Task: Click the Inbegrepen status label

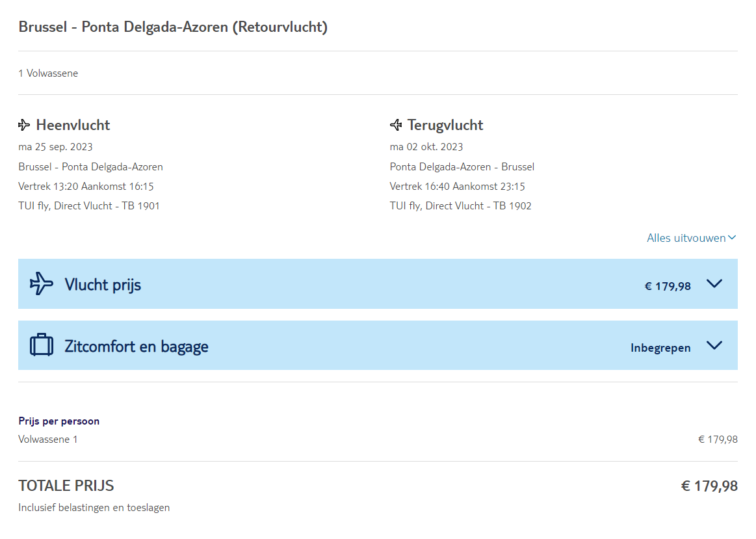Action: click(x=660, y=348)
